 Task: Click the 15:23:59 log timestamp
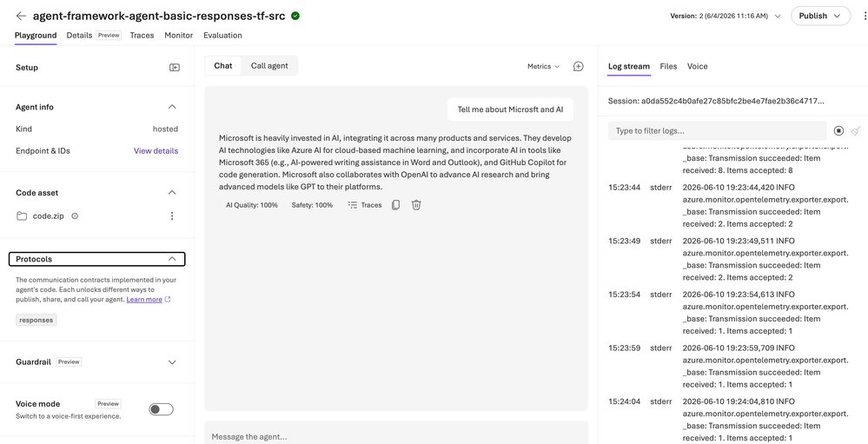[625, 348]
